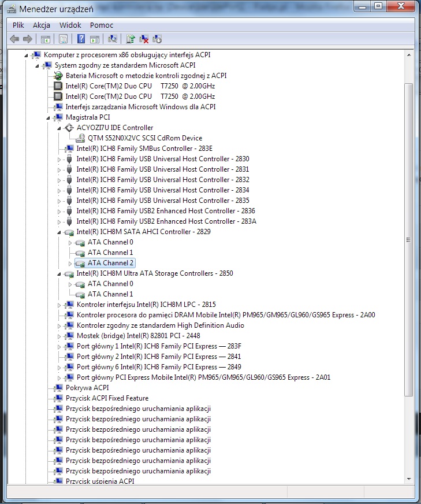Click the ACYOZI7U IDE Controller diamond icon
421x504 pixels.
(69, 128)
